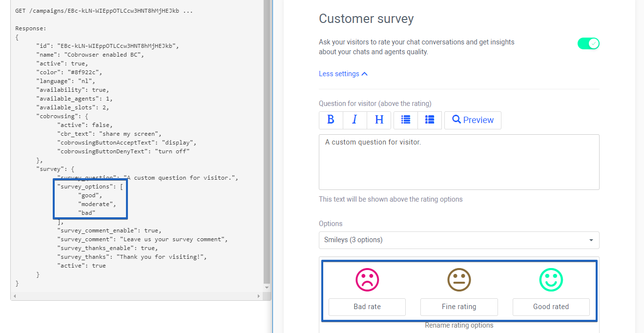The width and height of the screenshot is (644, 333).
Task: Click the GET /campaigns request line
Action: tap(104, 11)
